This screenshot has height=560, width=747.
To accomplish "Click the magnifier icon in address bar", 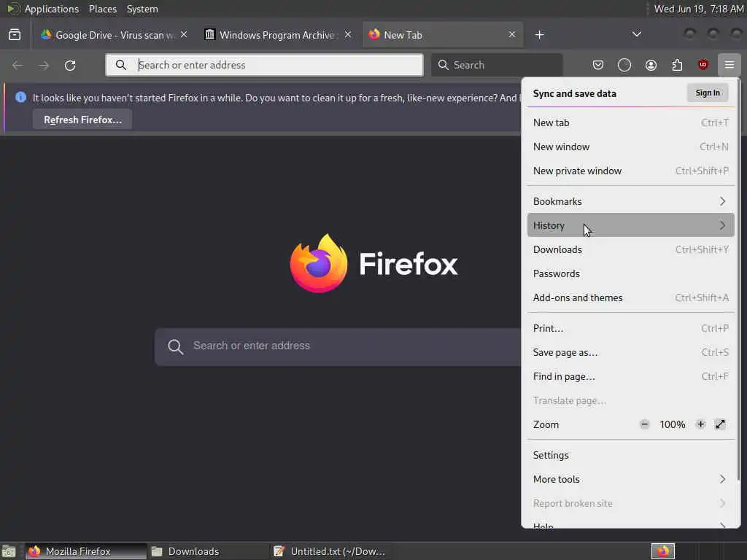I will coord(121,65).
